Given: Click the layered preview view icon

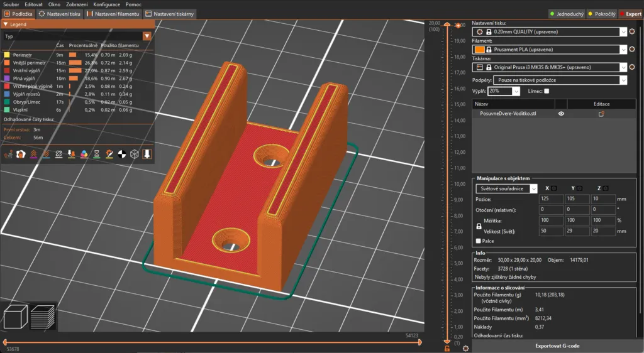Looking at the screenshot, I should [43, 317].
